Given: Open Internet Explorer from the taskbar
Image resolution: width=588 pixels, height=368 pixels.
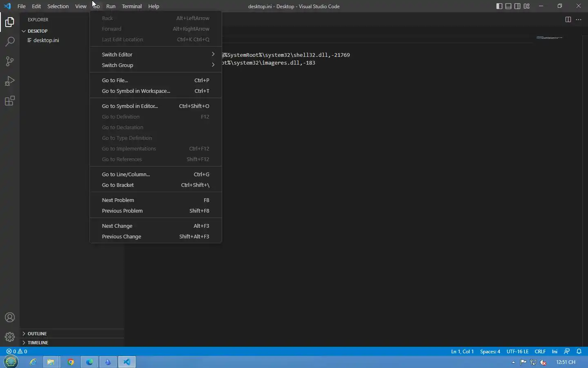Looking at the screenshot, I should click(x=33, y=362).
